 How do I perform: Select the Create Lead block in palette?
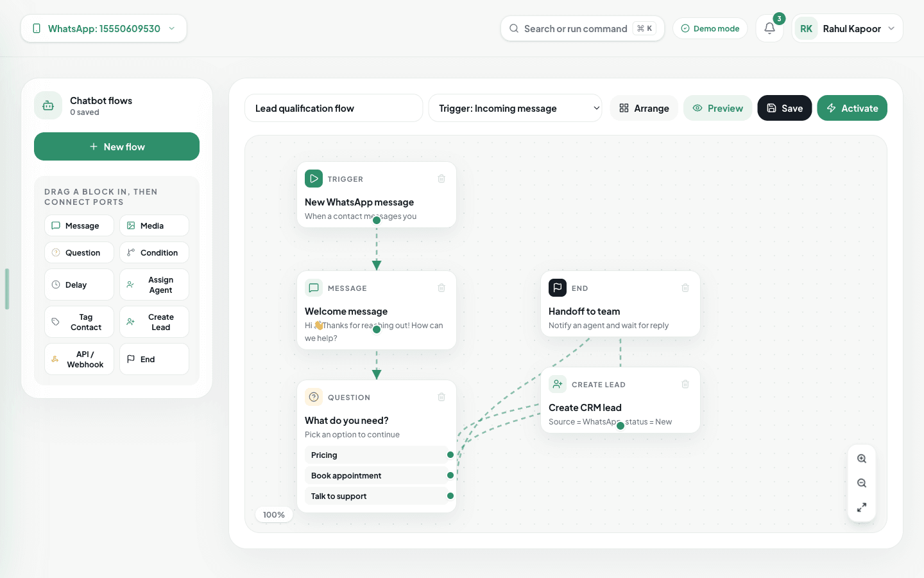pyautogui.click(x=154, y=322)
